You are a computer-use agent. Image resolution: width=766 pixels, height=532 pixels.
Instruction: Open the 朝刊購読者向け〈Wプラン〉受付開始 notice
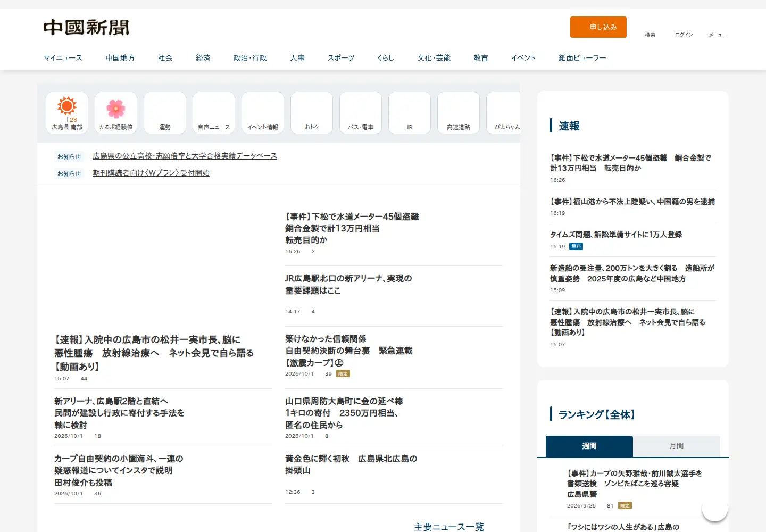pos(151,173)
